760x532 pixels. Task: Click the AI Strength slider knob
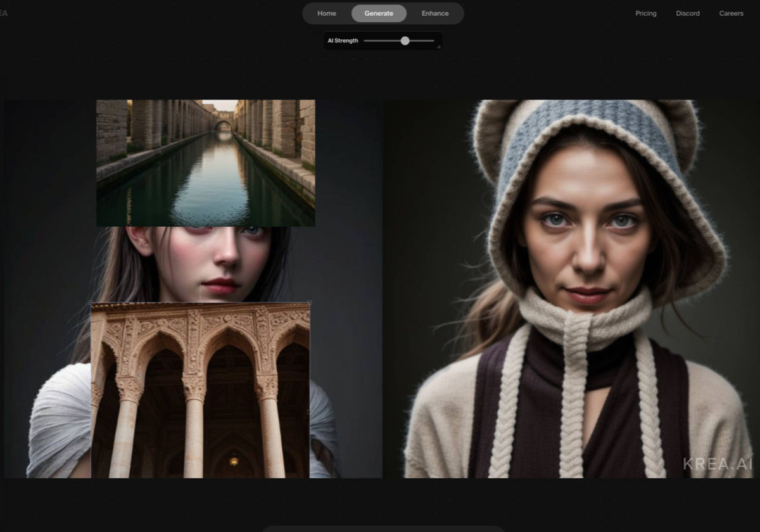point(405,41)
